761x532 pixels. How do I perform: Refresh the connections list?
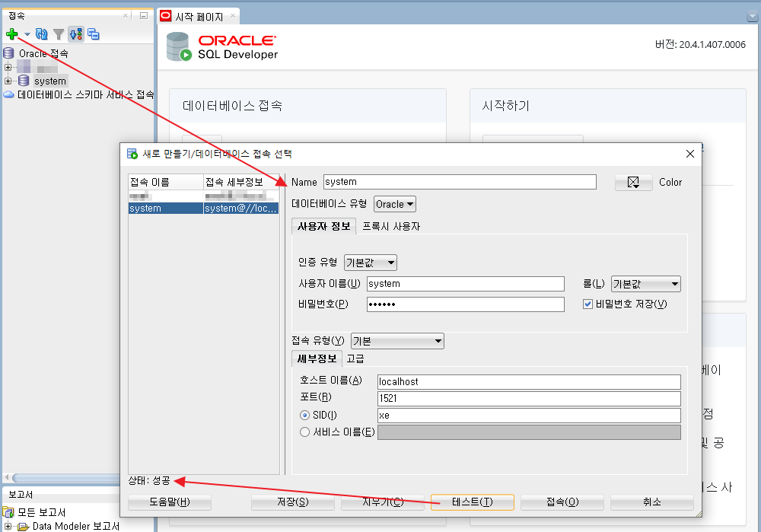point(42,34)
